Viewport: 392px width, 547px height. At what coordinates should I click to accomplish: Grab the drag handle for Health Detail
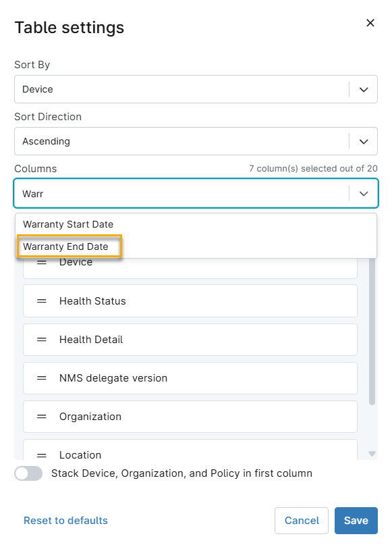[x=42, y=340]
